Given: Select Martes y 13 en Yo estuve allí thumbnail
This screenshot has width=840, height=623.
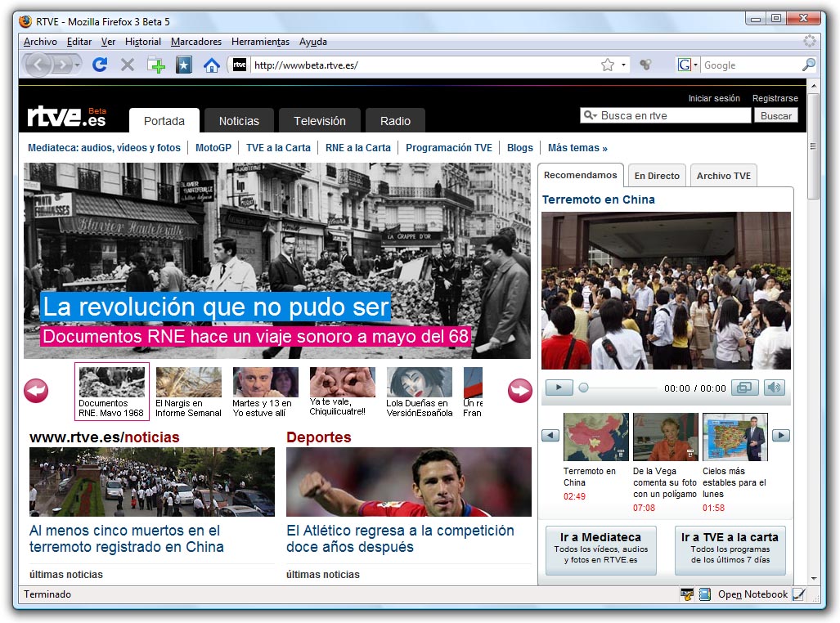Looking at the screenshot, I should point(265,392).
